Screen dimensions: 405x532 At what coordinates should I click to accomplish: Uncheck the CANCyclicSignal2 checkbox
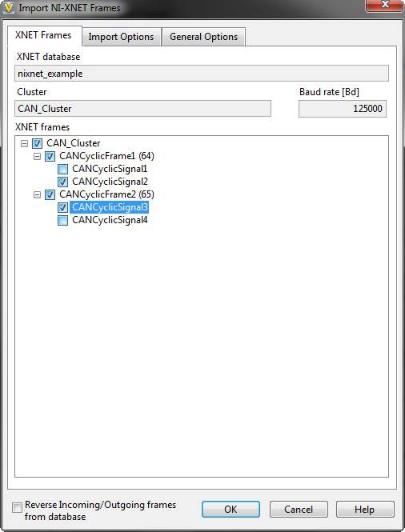(62, 182)
